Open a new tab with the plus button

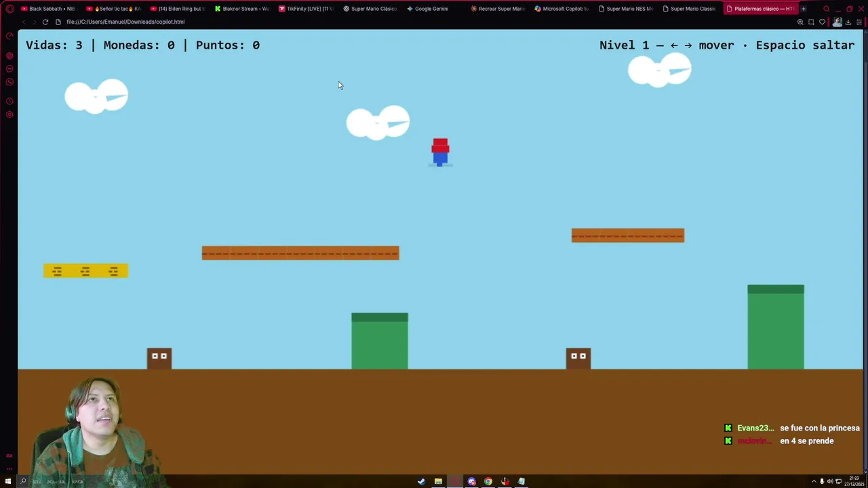(804, 9)
